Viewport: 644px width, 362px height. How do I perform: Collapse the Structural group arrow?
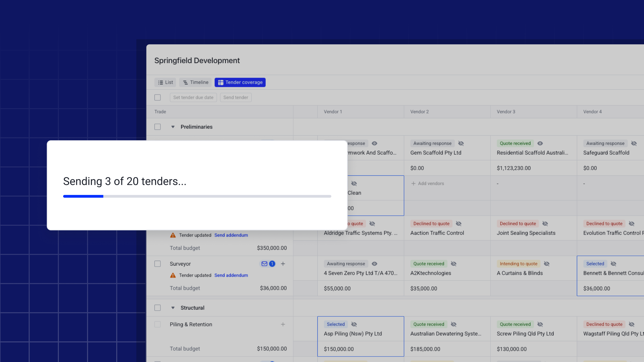(x=173, y=308)
